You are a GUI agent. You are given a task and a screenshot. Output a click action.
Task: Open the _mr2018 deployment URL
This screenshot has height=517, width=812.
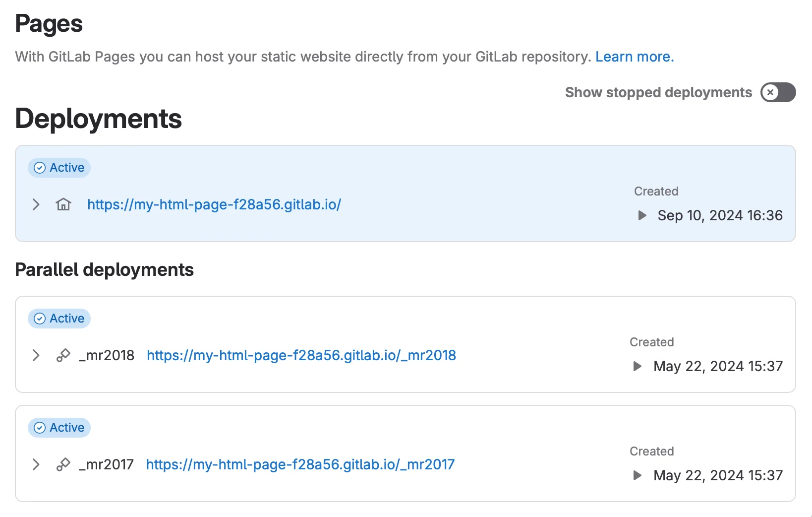click(301, 355)
